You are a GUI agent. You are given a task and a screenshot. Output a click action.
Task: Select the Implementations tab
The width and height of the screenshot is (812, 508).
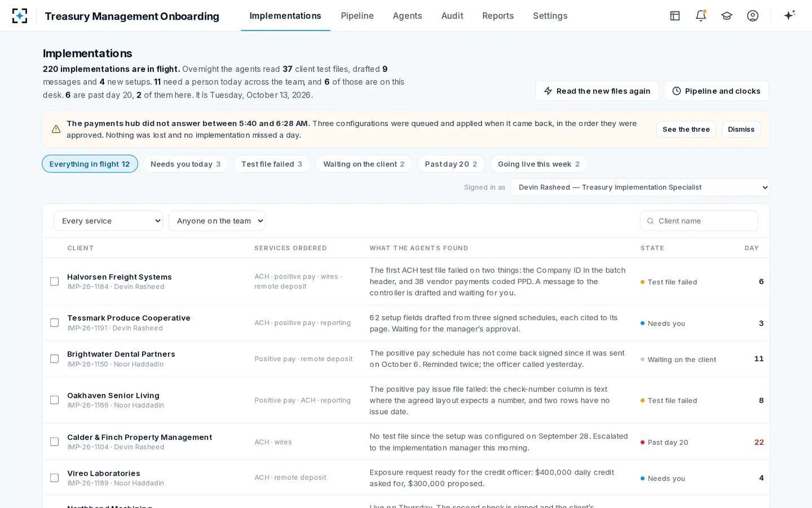point(285,16)
